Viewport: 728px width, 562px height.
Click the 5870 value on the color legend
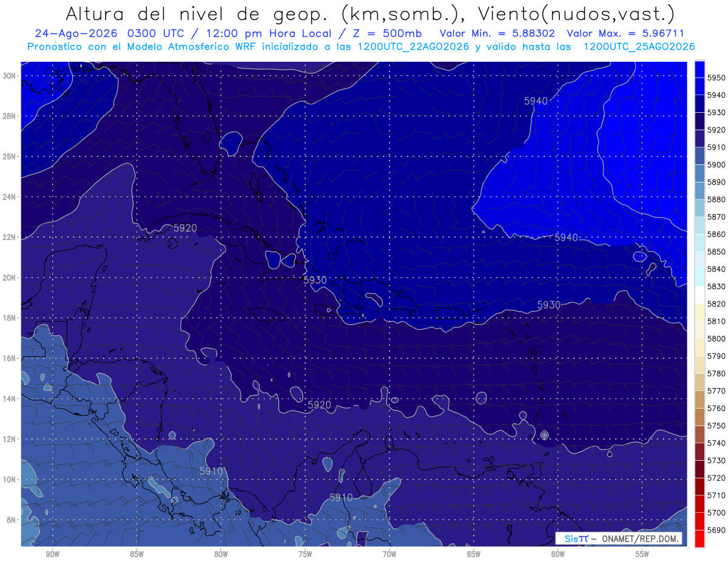tap(716, 216)
